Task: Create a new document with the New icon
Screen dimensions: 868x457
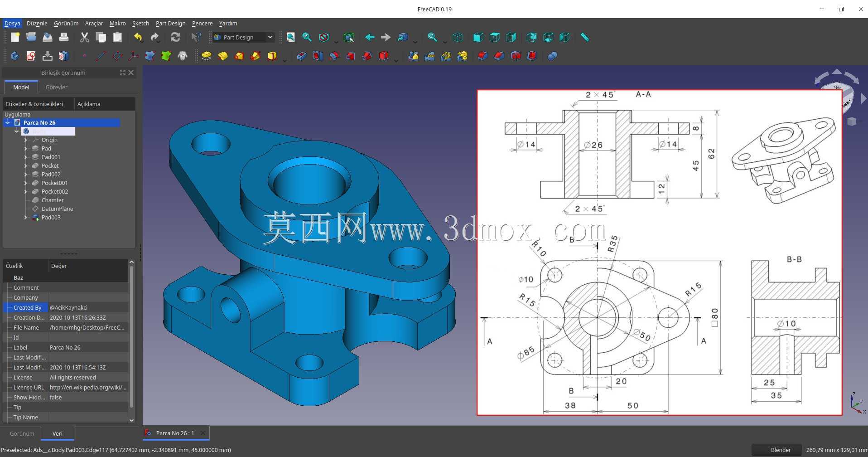Action: [x=15, y=37]
